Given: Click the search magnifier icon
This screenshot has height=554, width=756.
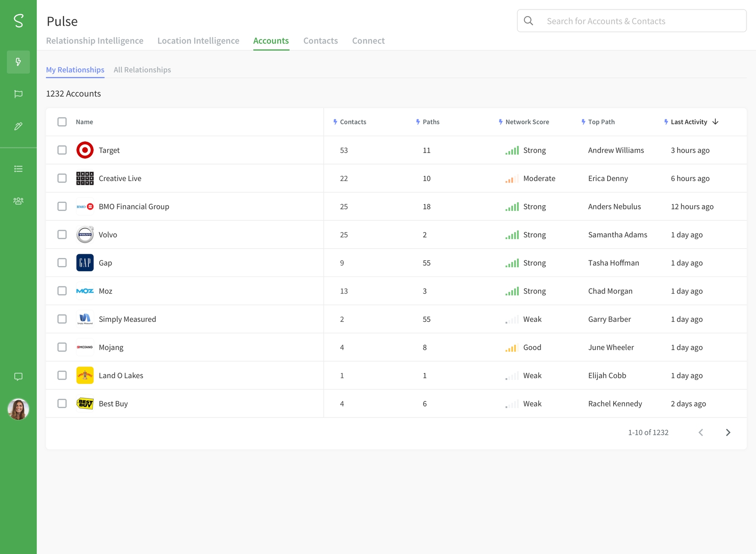Looking at the screenshot, I should pyautogui.click(x=529, y=21).
